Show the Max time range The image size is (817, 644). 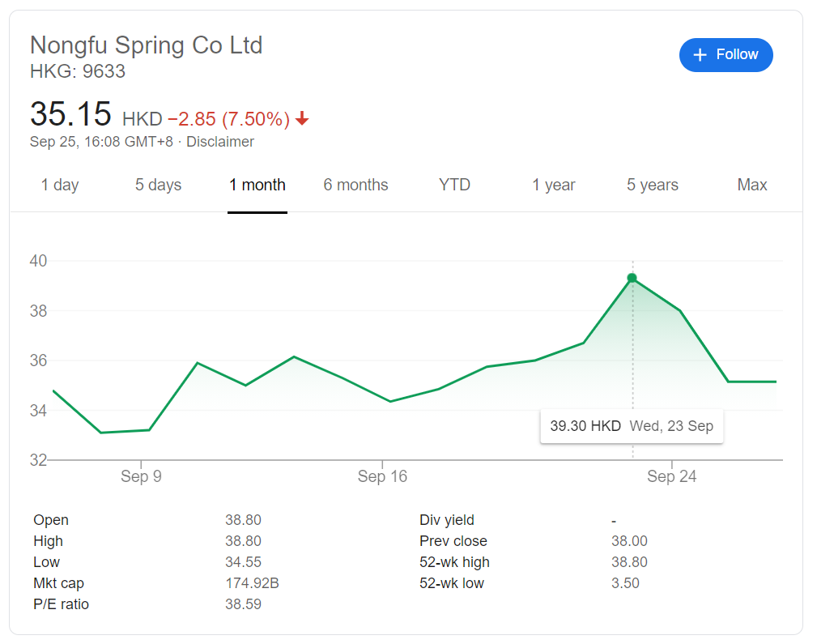click(751, 186)
